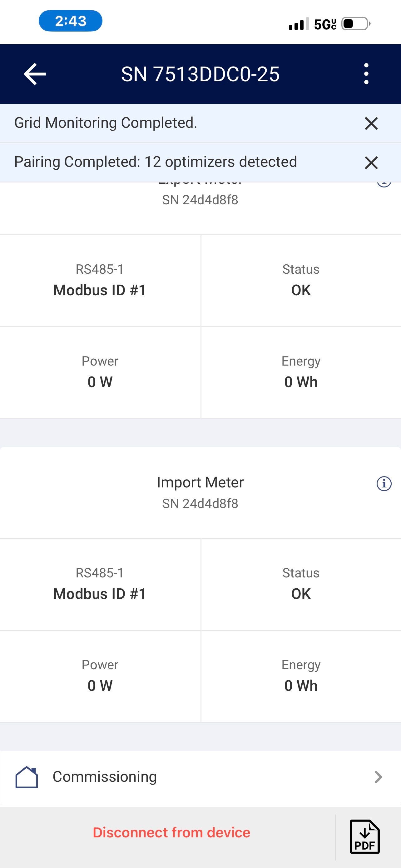
Task: Tap the partially hidden Export Meter info icon
Action: tap(384, 184)
